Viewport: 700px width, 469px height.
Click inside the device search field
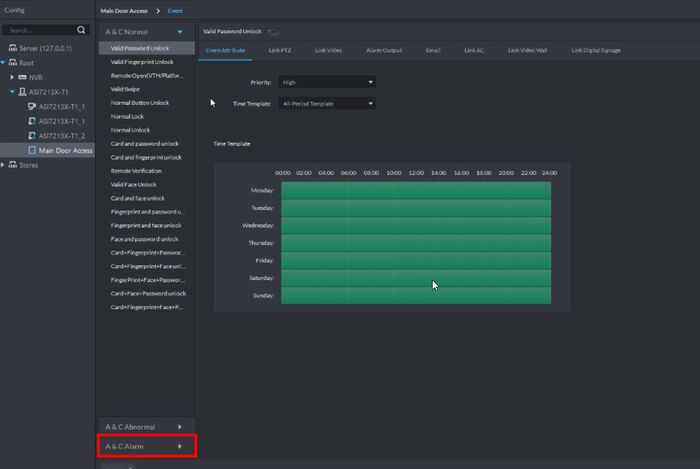[x=40, y=30]
